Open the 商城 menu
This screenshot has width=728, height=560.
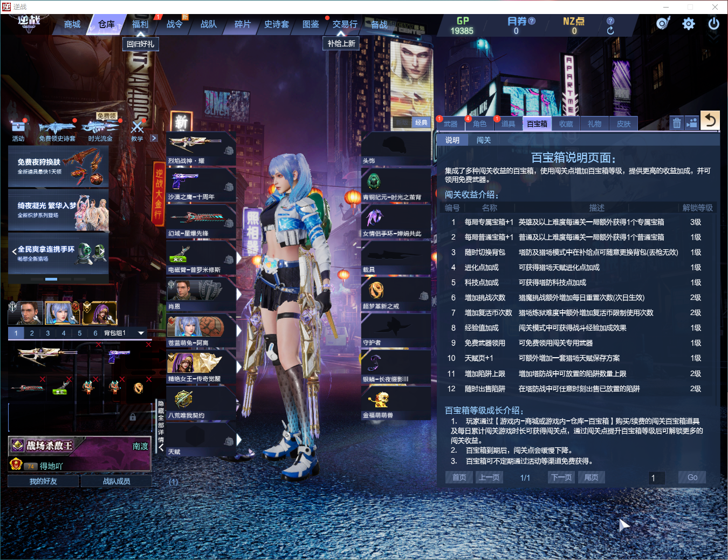point(72,24)
